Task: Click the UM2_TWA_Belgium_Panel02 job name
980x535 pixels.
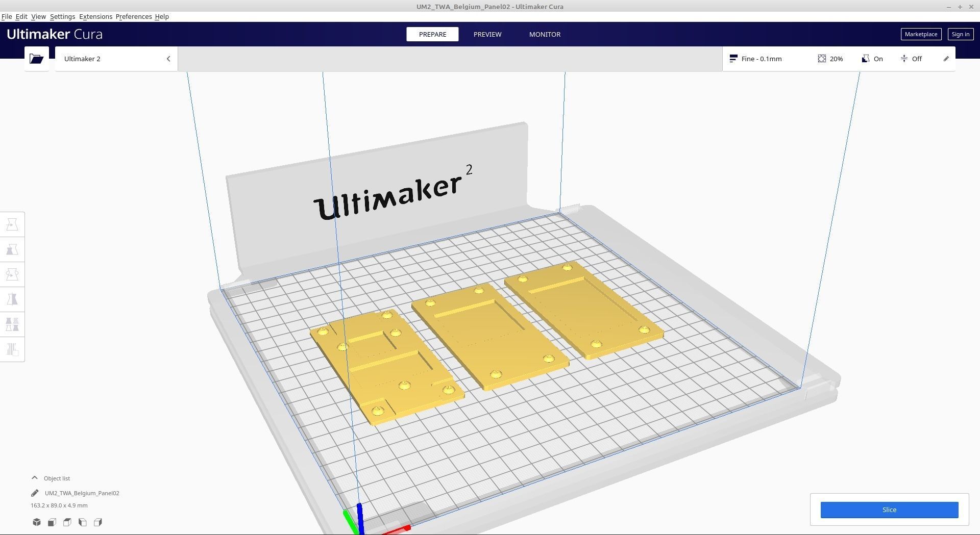Action: pos(82,493)
